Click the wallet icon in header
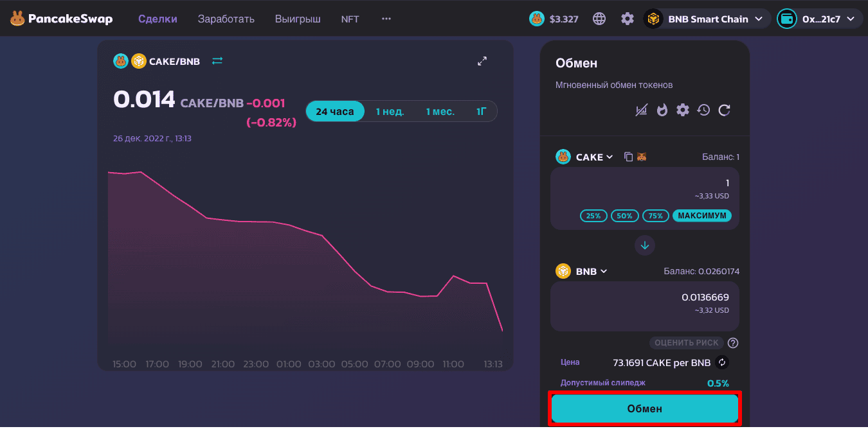The image size is (868, 429). pyautogui.click(x=786, y=19)
